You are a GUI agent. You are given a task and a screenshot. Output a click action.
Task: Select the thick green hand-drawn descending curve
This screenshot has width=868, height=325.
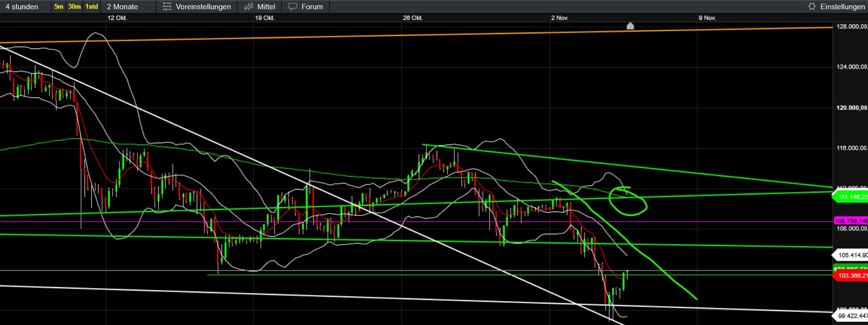click(651, 261)
